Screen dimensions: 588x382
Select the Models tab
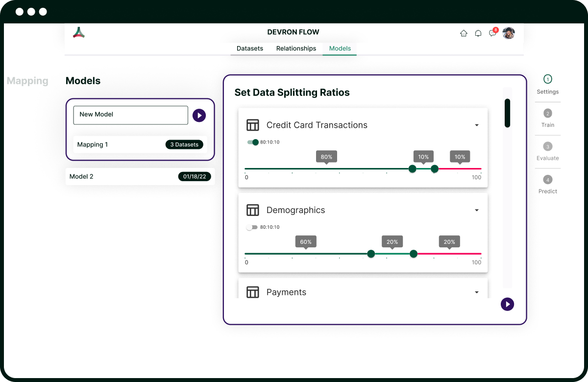click(340, 48)
